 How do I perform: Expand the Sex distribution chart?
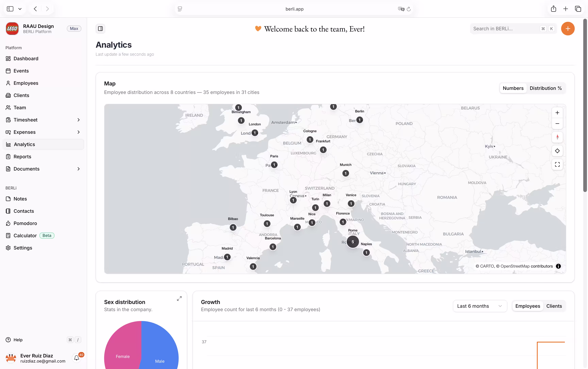(x=179, y=299)
